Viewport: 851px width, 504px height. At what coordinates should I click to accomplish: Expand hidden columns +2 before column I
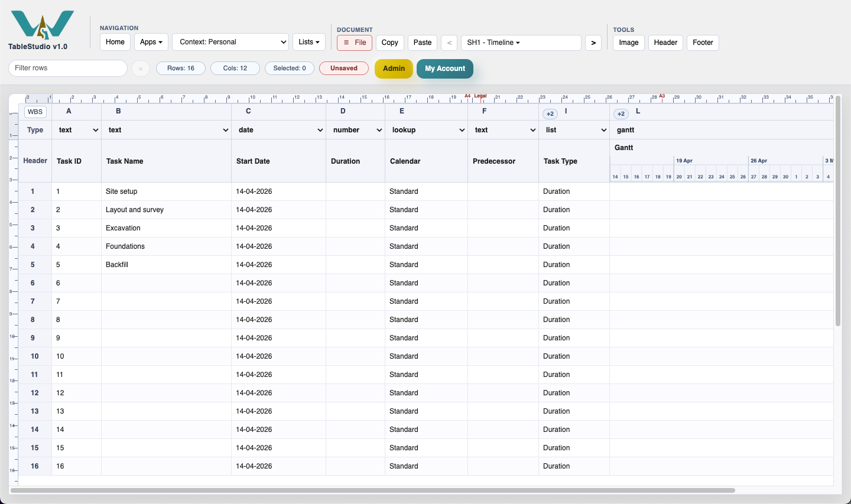pos(550,113)
